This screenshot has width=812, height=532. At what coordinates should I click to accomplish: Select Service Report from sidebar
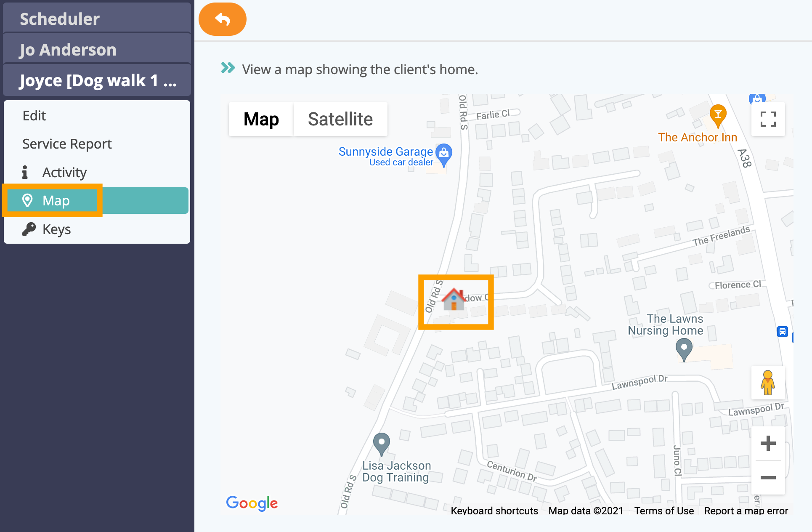pos(68,144)
